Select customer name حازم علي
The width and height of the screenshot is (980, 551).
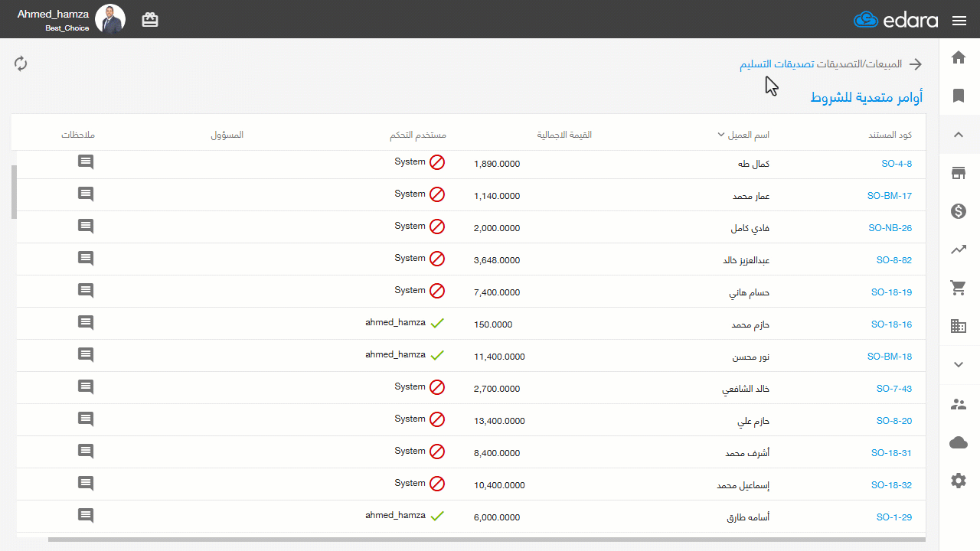753,421
